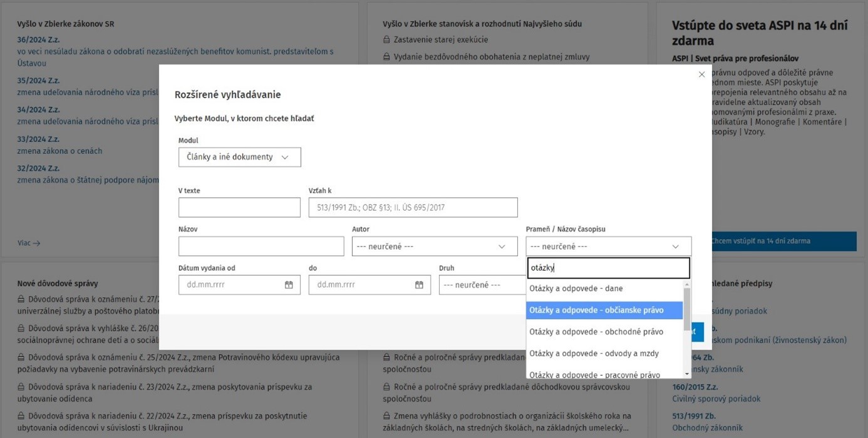Click the V texte input field
The height and width of the screenshot is (438, 868).
click(x=239, y=208)
